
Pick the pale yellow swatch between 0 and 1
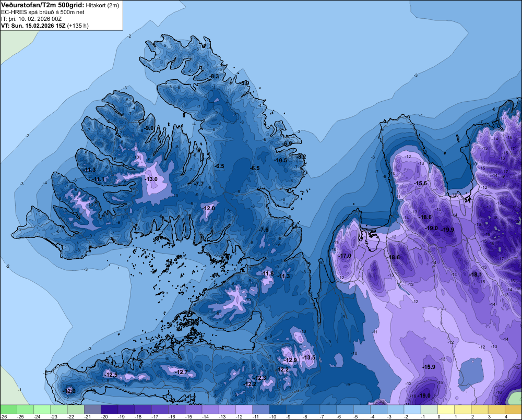(x=446, y=409)
